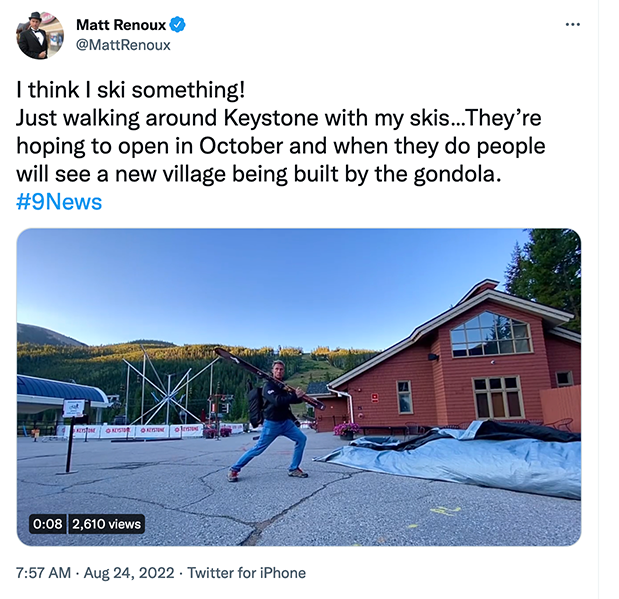Open the Matt Renoux display name
This screenshot has width=619, height=599.
pyautogui.click(x=121, y=25)
